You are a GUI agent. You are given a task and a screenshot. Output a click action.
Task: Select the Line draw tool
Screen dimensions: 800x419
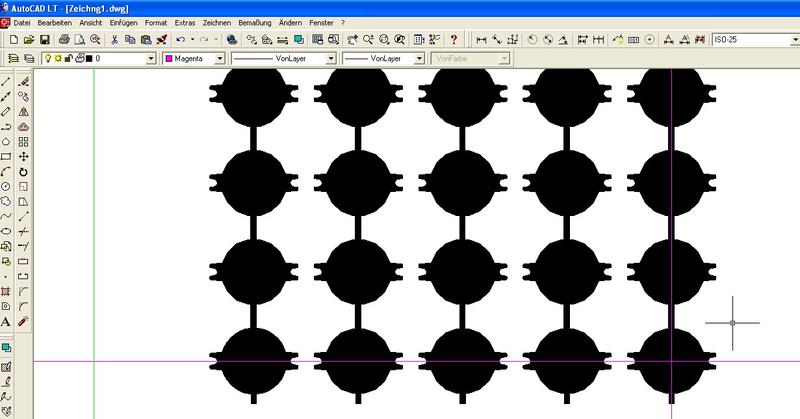pos(6,82)
